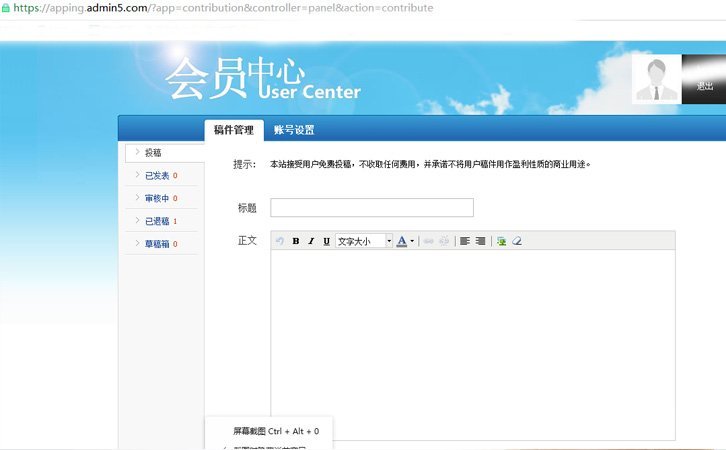Select the 稿件管理 tab
The height and width of the screenshot is (450, 726).
tap(234, 130)
